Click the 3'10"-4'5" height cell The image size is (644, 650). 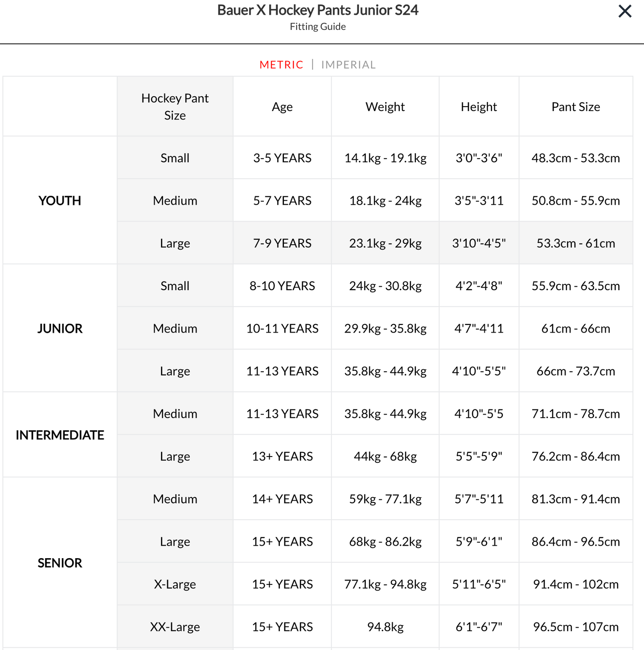coord(479,243)
